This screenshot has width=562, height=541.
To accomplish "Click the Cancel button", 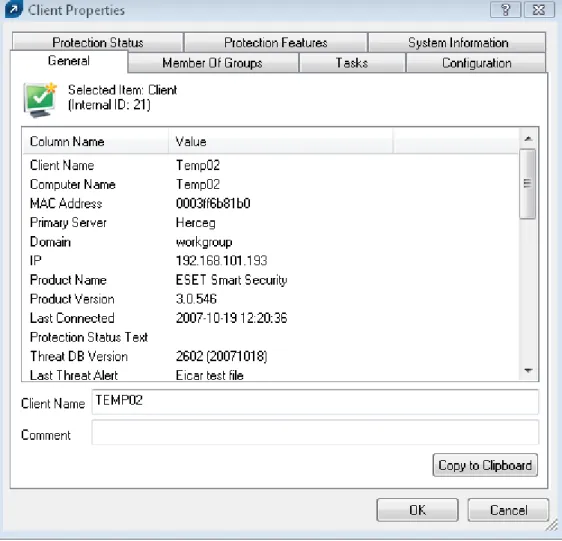I will pos(508,510).
